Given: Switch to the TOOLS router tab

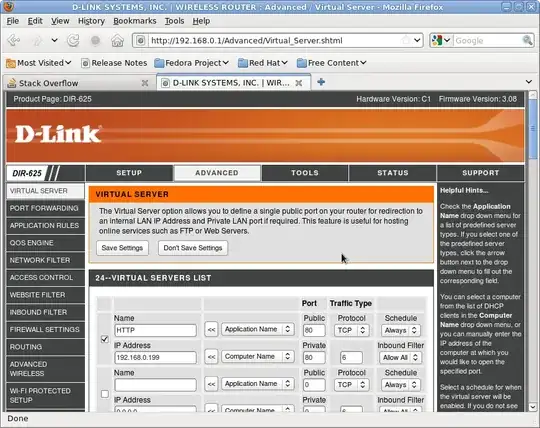Looking at the screenshot, I should click(305, 173).
